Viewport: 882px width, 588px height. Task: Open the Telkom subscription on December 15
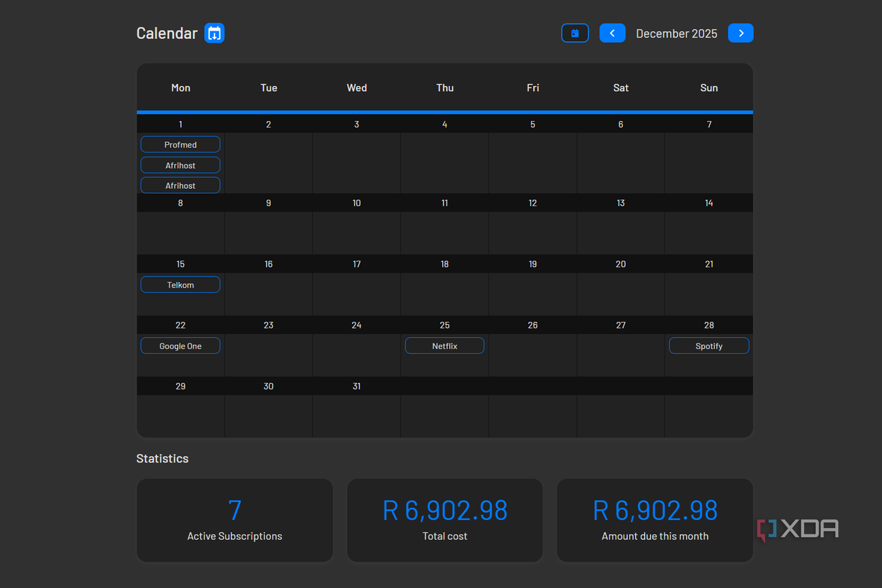pyautogui.click(x=180, y=285)
